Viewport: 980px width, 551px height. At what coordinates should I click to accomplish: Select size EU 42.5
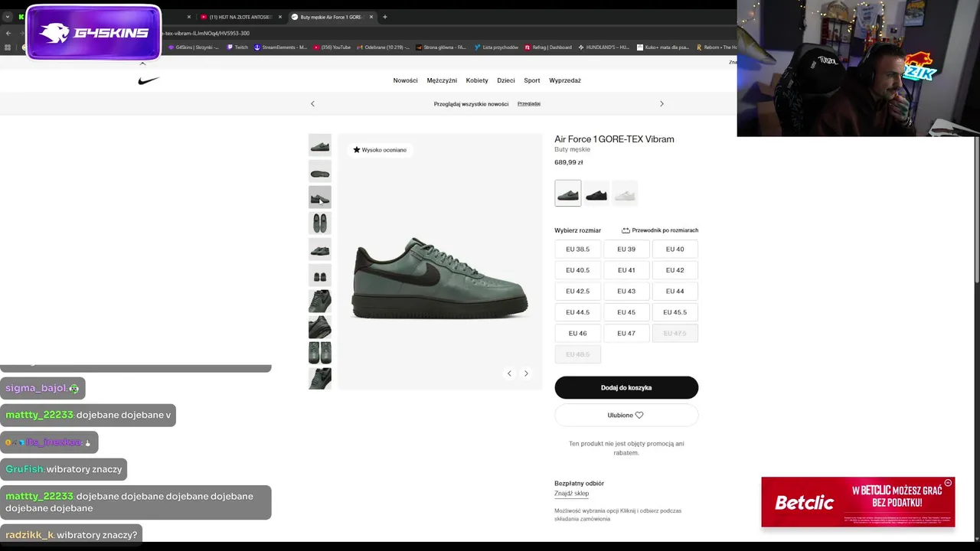coord(577,292)
